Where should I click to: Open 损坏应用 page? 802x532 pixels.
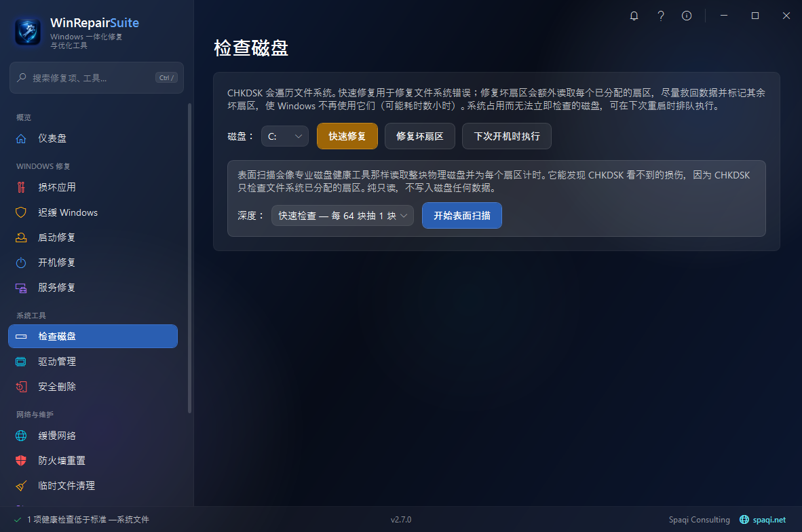(x=93, y=188)
